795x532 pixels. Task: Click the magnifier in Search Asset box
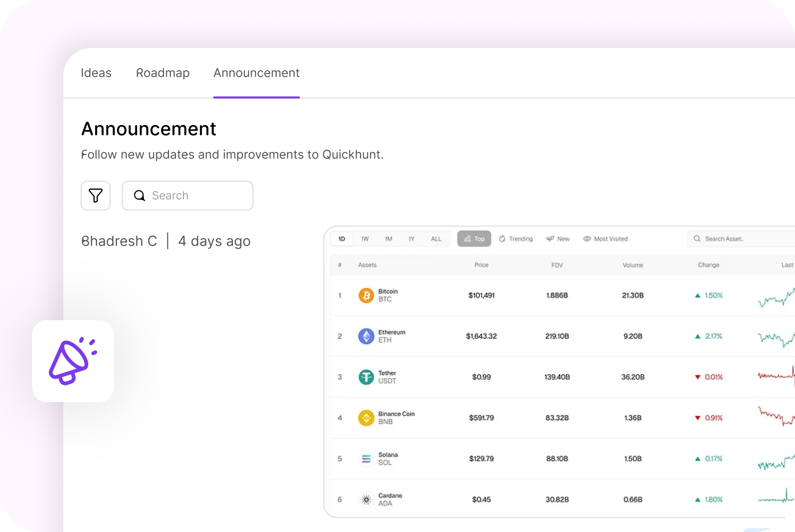[x=697, y=239]
